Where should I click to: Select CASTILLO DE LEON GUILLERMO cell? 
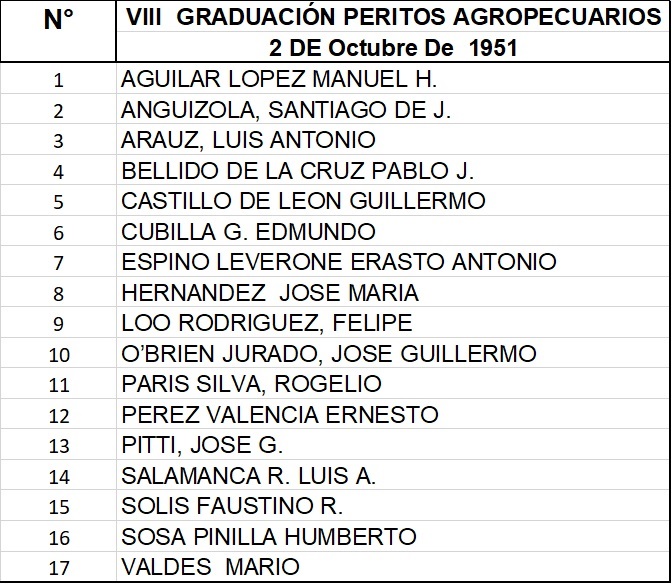[393, 200]
